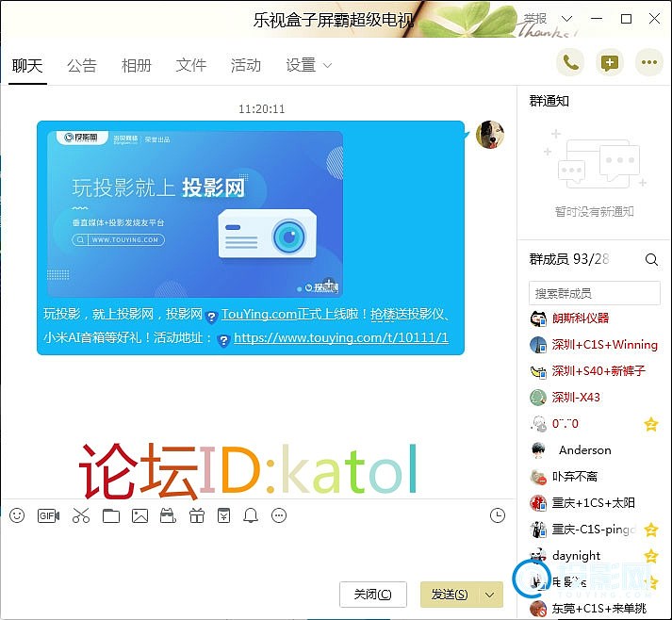Click the bell notification icon
This screenshot has width=672, height=620.
(251, 515)
